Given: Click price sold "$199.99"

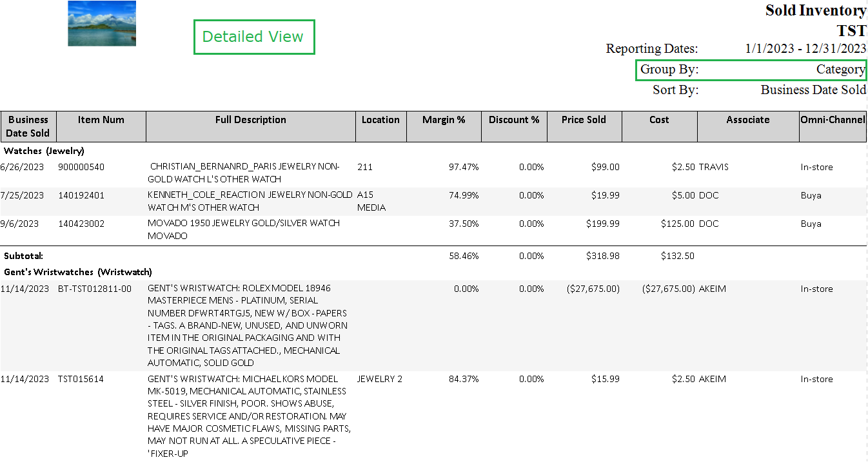Looking at the screenshot, I should tap(603, 224).
